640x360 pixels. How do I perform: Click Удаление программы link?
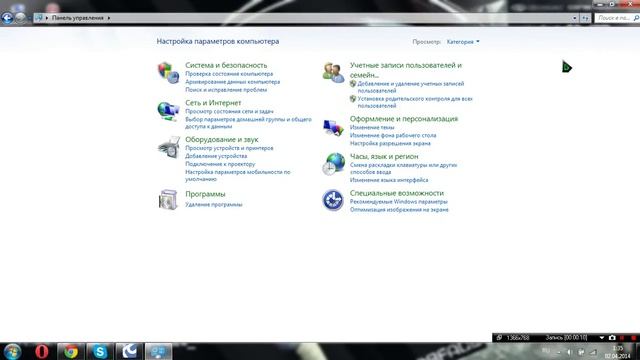(x=213, y=204)
